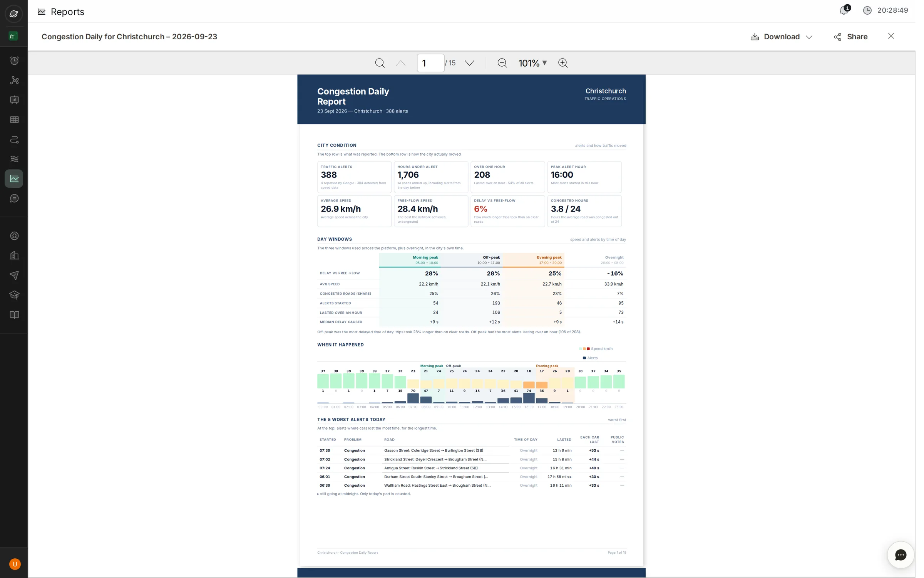Image resolution: width=924 pixels, height=578 pixels.
Task: Click the Traffic Alerts 388 card
Action: 354,177
